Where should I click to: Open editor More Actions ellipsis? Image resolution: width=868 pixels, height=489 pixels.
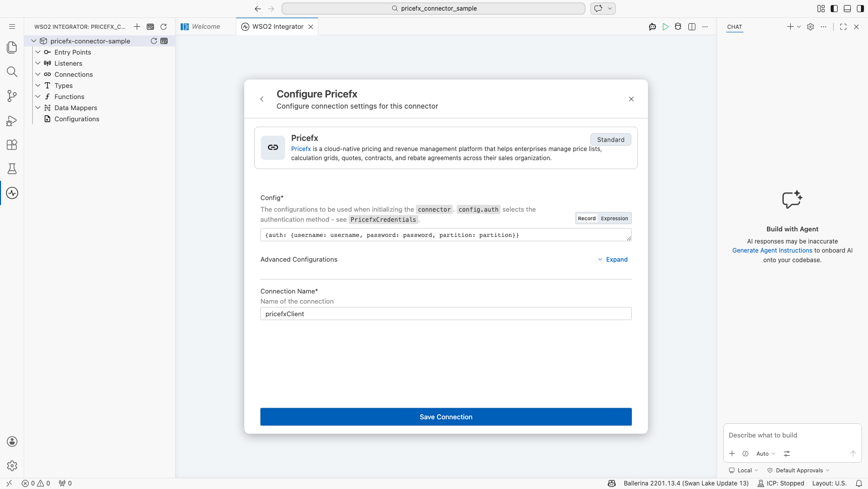pyautogui.click(x=705, y=27)
